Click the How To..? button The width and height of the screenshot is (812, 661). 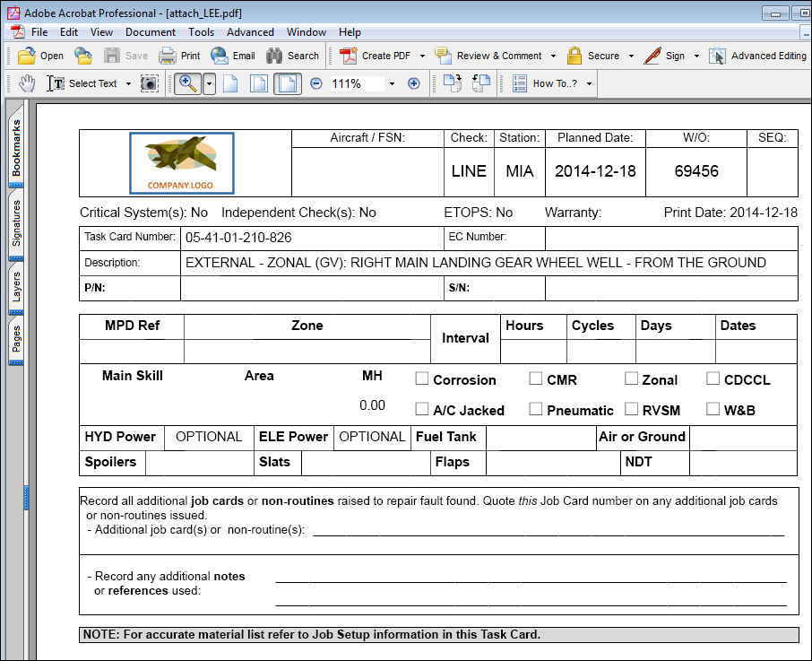[x=545, y=83]
